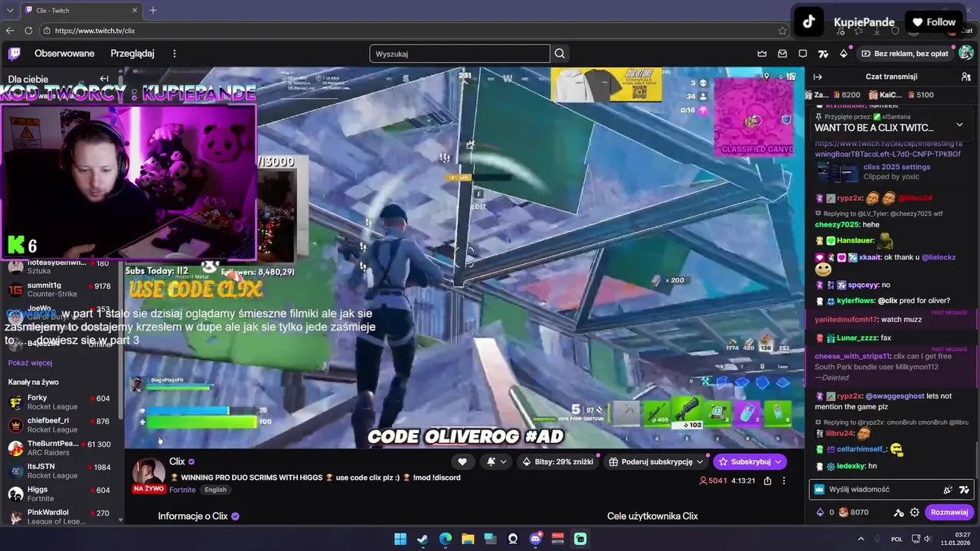Open a new browser tab
Screen dimensions: 980x551
point(153,10)
